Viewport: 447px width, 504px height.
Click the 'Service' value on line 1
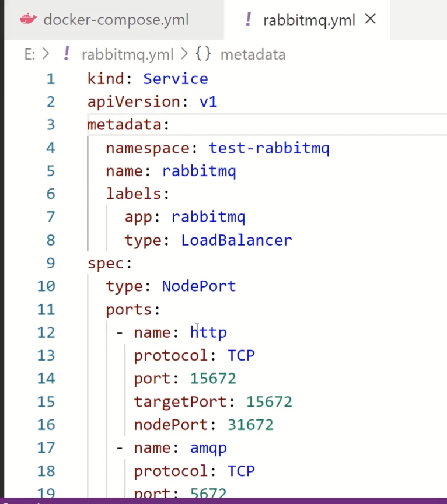click(x=176, y=79)
